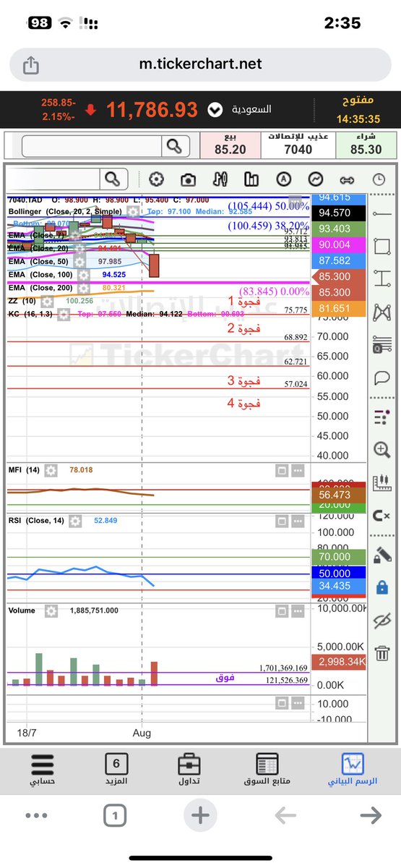The height and width of the screenshot is (868, 401).
Task: Click the 11,786.93 index value
Action: pos(152,110)
